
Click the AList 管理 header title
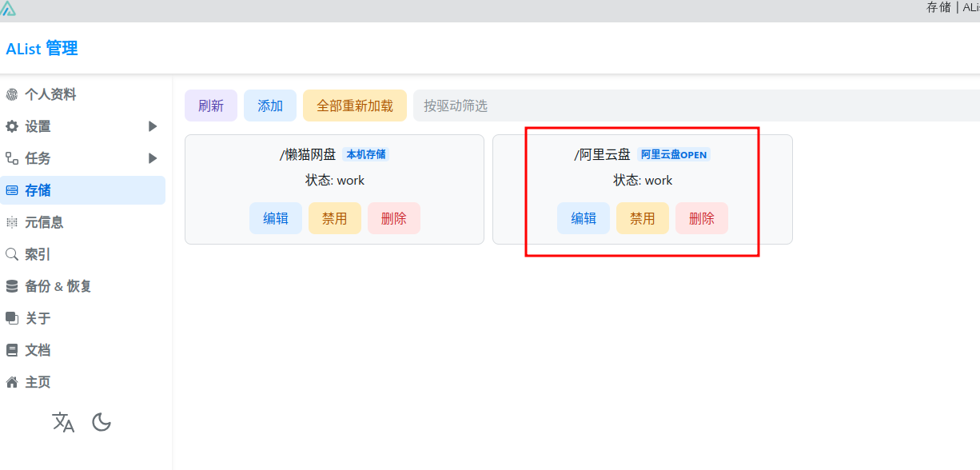[x=42, y=49]
